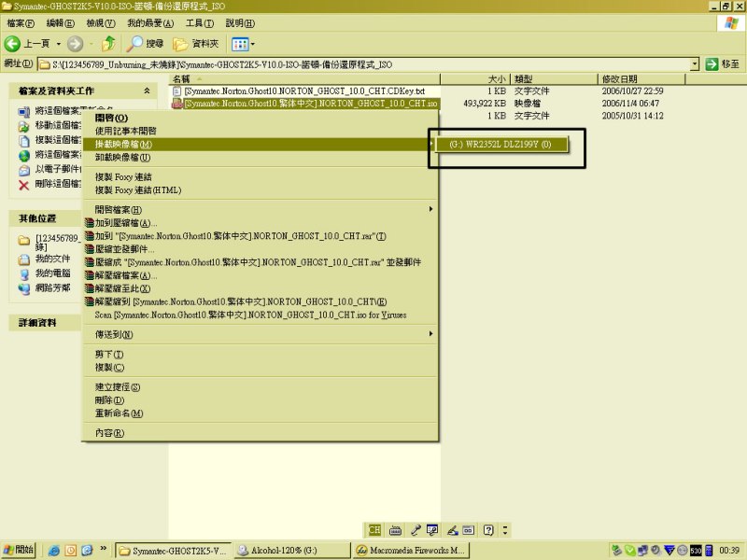Click the Go (移至) button

pyautogui.click(x=723, y=63)
